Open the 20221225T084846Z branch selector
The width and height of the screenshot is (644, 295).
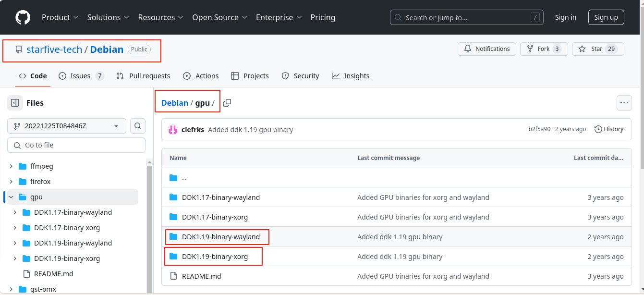coord(67,126)
